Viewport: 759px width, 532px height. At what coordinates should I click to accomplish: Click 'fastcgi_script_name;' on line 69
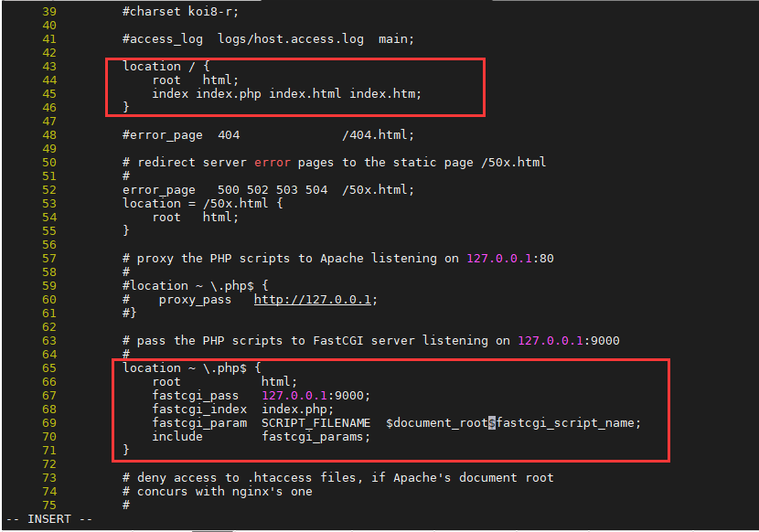568,423
